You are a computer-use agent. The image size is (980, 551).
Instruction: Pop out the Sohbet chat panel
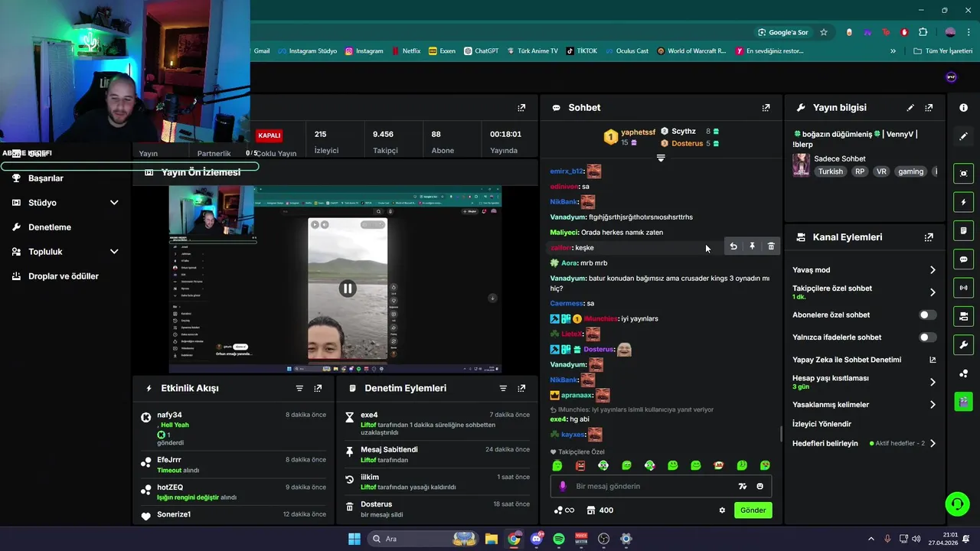point(766,108)
